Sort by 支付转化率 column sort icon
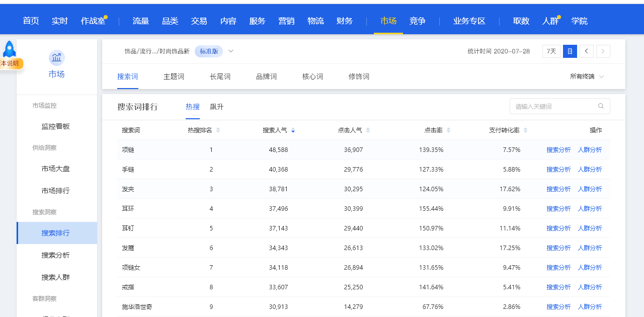This screenshot has width=644, height=317. click(525, 130)
